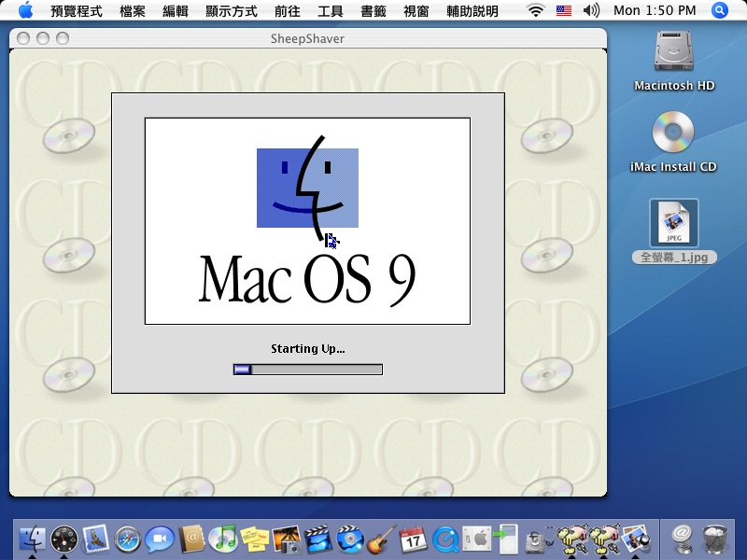
Task: Open Stickies yellow notes icon in Dock
Action: (255, 539)
